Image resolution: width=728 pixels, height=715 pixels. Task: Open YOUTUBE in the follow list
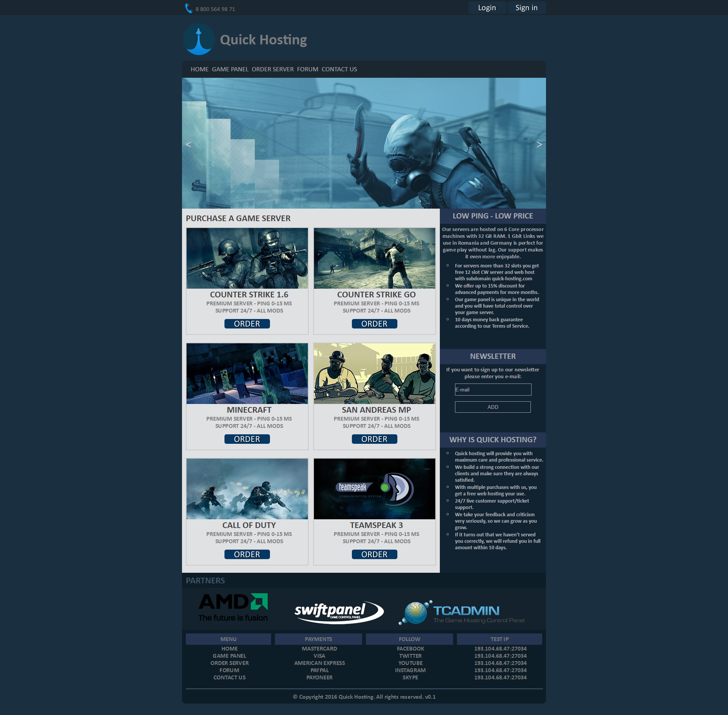pos(410,663)
